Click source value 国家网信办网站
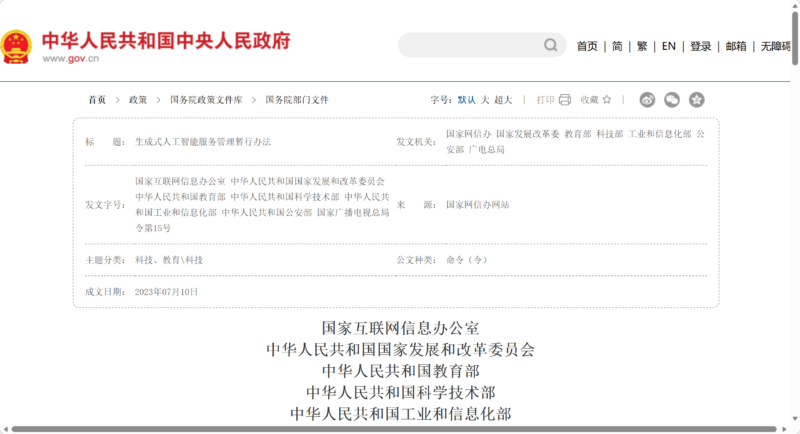The height and width of the screenshot is (434, 800). [478, 205]
